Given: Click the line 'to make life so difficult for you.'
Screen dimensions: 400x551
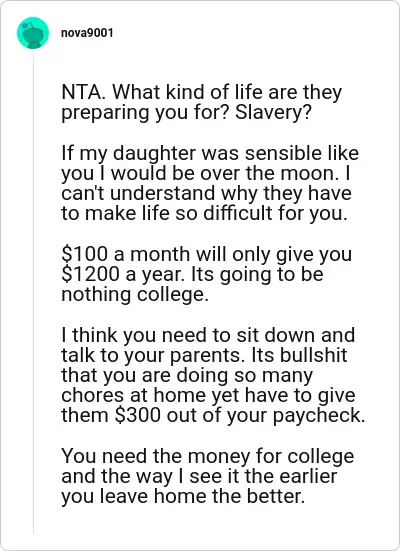Looking at the screenshot, I should [x=204, y=213].
